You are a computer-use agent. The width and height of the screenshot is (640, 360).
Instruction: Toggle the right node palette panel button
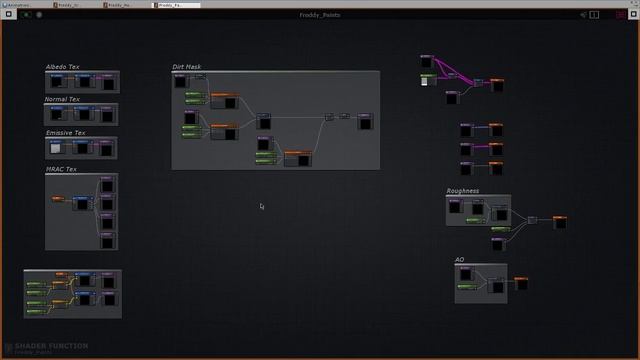click(x=633, y=14)
